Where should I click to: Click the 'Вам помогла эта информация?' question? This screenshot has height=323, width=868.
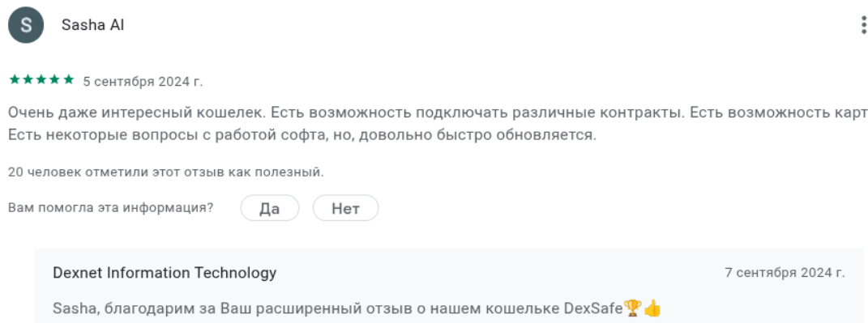(x=111, y=208)
